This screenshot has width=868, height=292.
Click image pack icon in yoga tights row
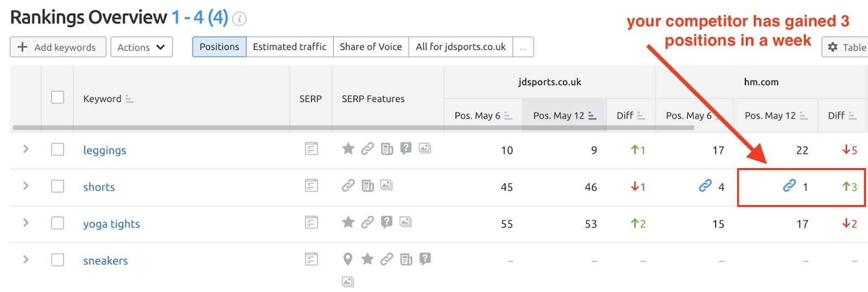pos(406,221)
